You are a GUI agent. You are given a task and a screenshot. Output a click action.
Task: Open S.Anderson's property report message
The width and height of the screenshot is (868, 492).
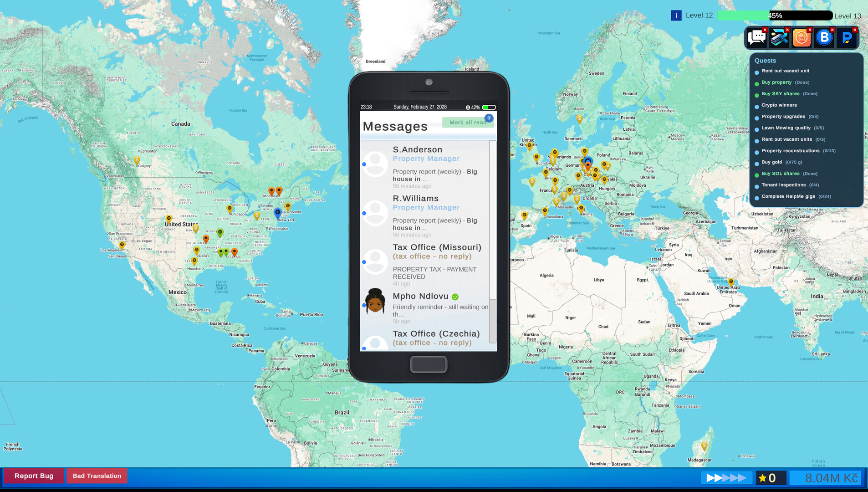(x=424, y=166)
